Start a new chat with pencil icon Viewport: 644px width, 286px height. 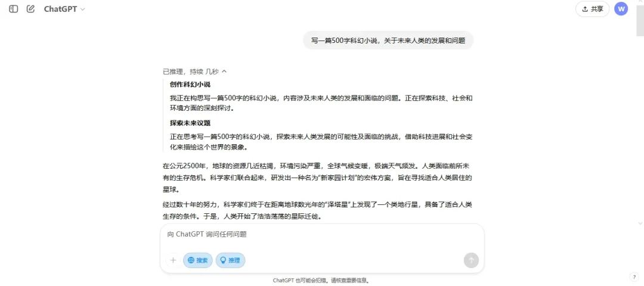tap(30, 8)
